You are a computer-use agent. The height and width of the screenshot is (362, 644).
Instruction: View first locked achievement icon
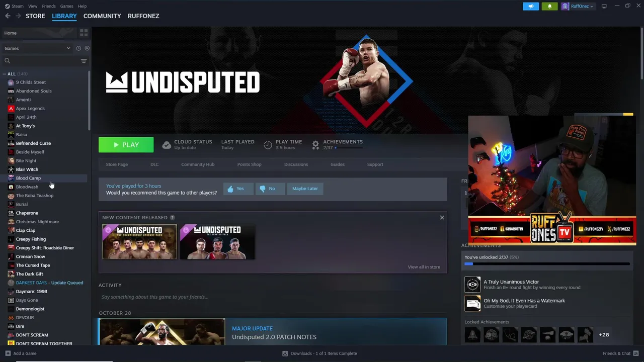(472, 334)
